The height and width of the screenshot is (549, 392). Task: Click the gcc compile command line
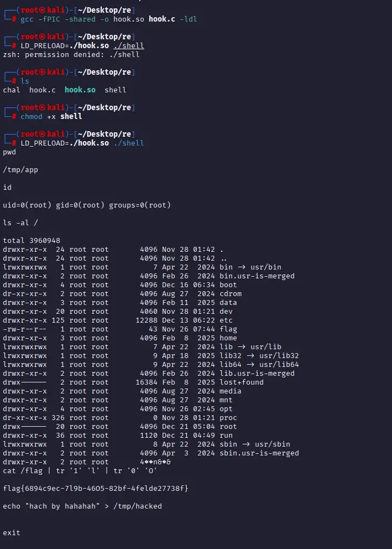[108, 19]
